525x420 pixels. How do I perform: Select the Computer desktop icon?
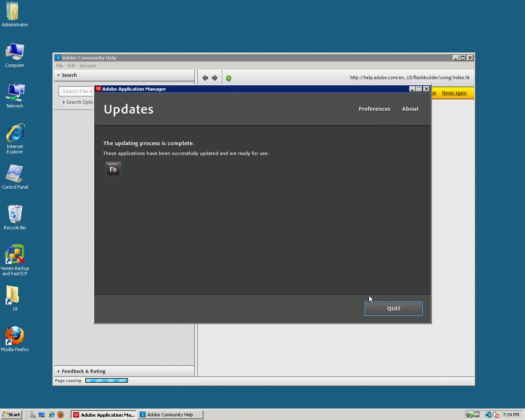(15, 55)
